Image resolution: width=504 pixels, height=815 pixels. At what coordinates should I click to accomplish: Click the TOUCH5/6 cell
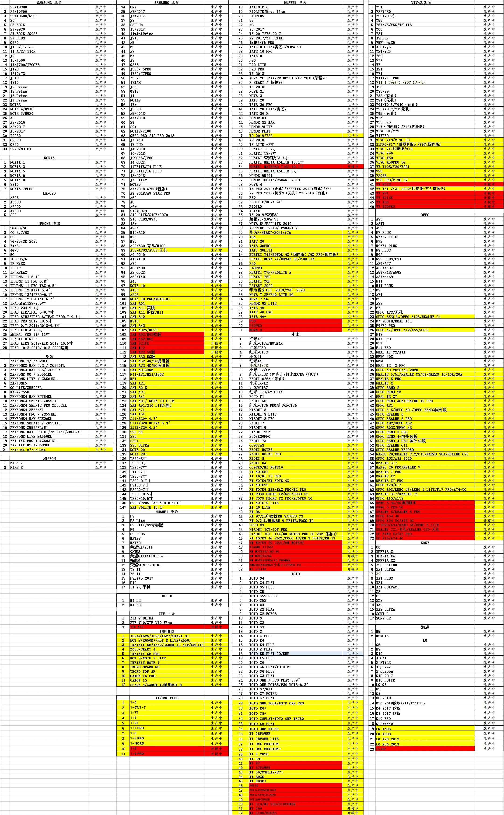(x=49, y=259)
